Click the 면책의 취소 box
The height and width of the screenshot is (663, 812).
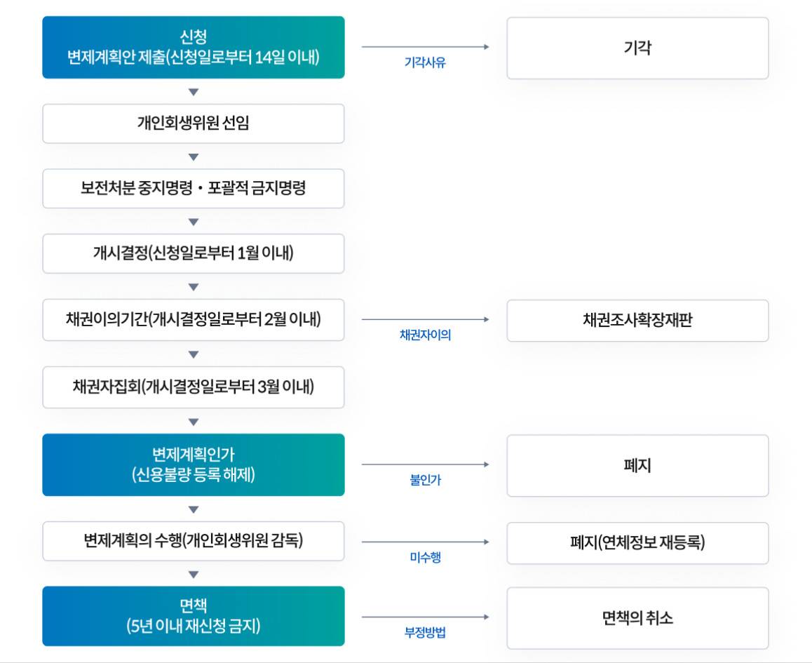pyautogui.click(x=637, y=617)
